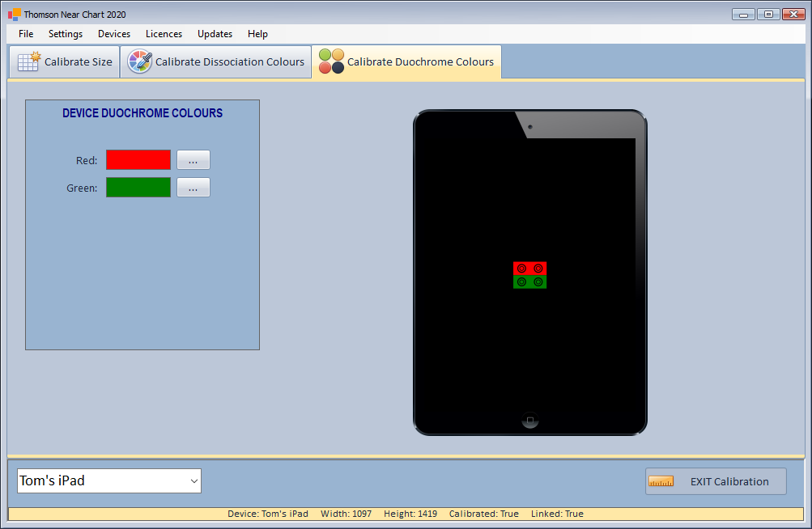Open the Settings menu
812x529 pixels.
(66, 34)
